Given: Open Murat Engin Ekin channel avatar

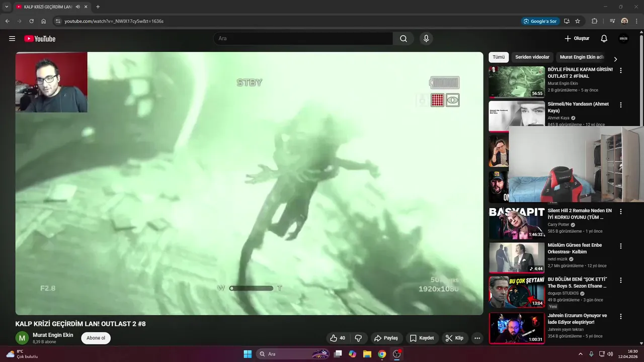Looking at the screenshot, I should (22, 338).
